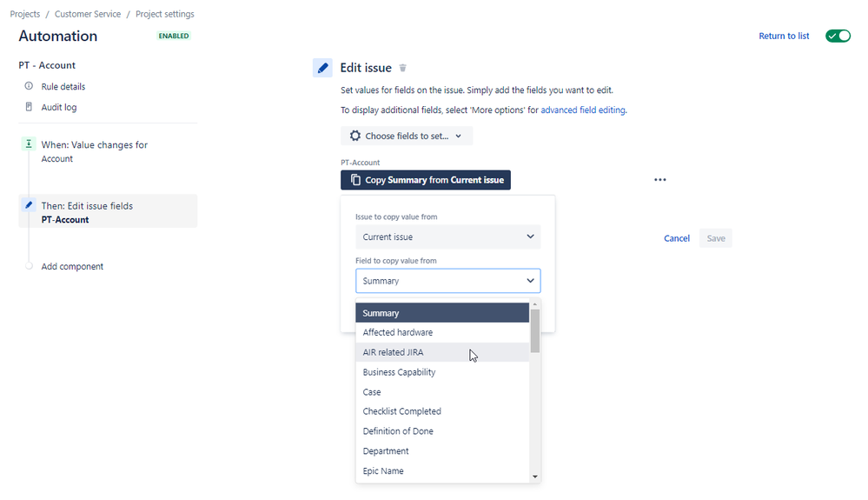Open the advanced field editing link
868x500 pixels.
[583, 110]
